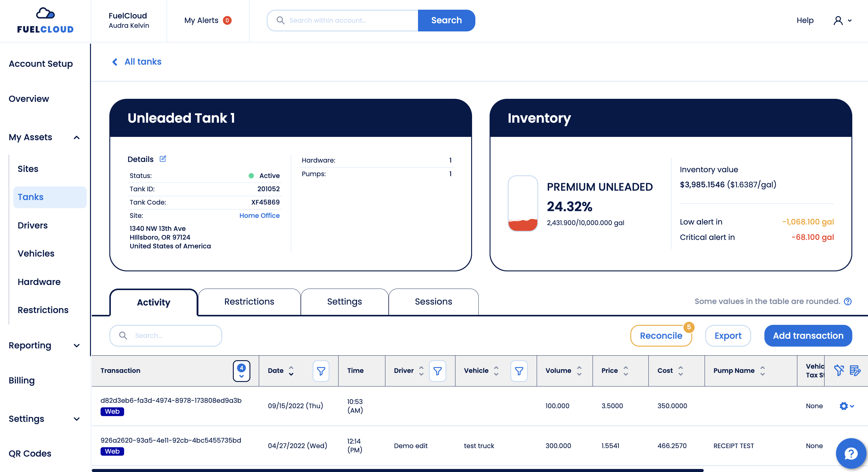The image size is (868, 472).
Task: Click the edit pencil beside Details
Action: (163, 158)
